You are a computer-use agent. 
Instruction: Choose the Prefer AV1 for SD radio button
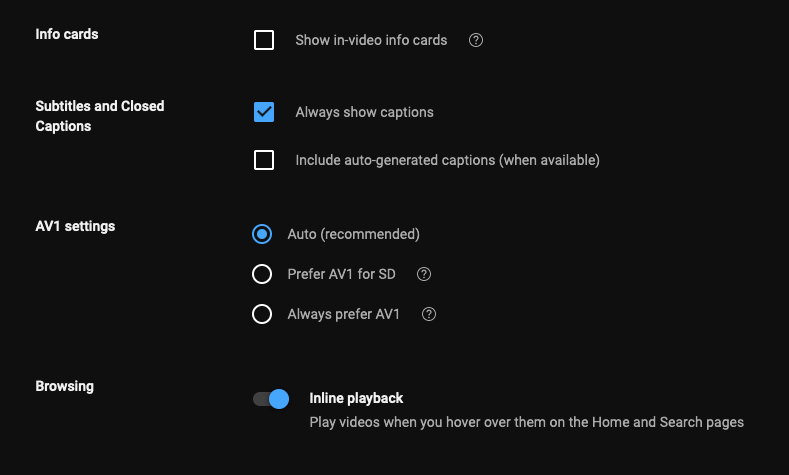point(262,274)
